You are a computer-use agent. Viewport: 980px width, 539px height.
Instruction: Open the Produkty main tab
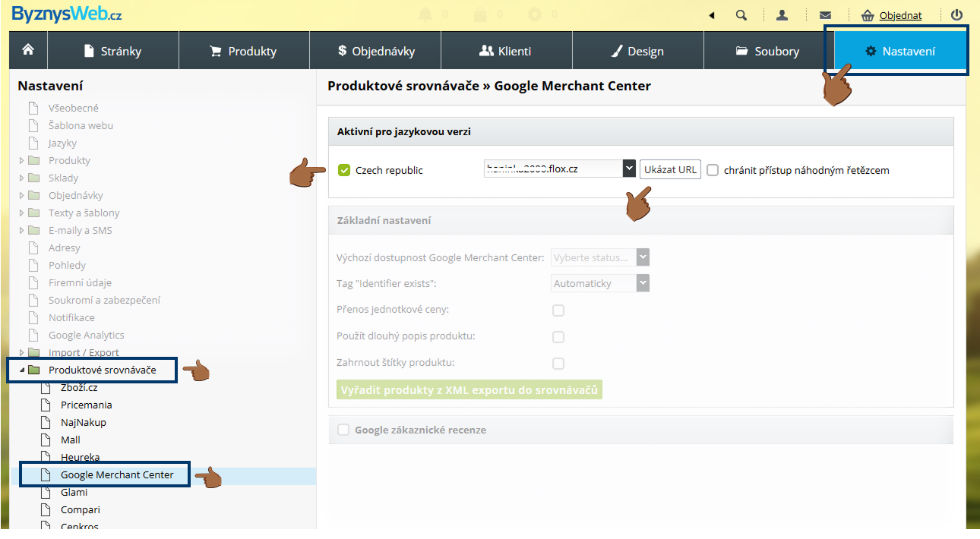(x=244, y=51)
